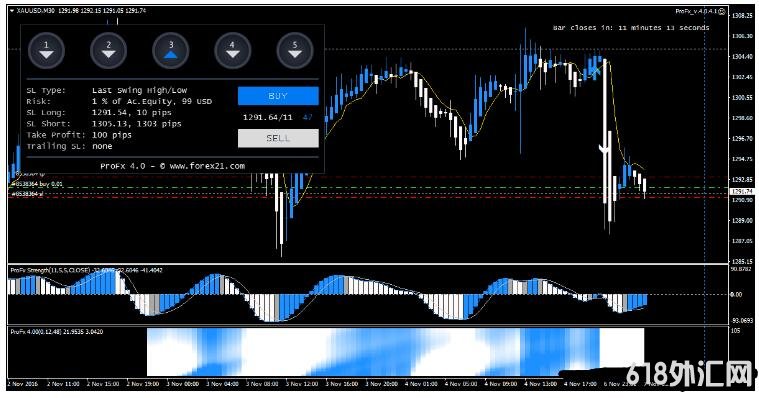Select the #8538364 buy 0.01 order line label
759x398 pixels.
pyautogui.click(x=37, y=184)
